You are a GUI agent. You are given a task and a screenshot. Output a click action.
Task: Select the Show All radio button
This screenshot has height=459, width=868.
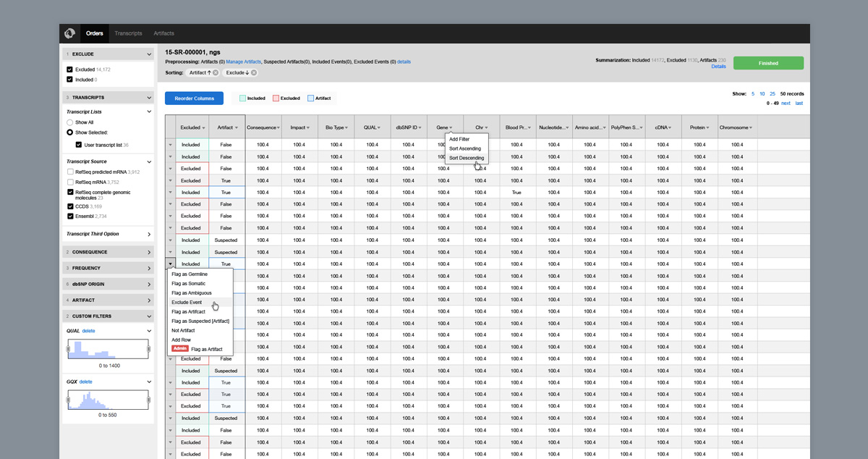click(70, 122)
